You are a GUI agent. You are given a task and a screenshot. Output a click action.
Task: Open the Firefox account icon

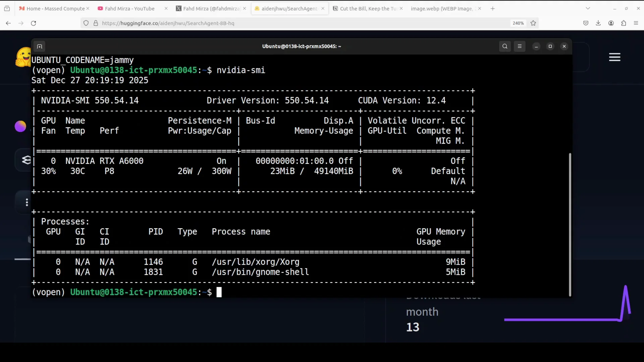pos(611,23)
